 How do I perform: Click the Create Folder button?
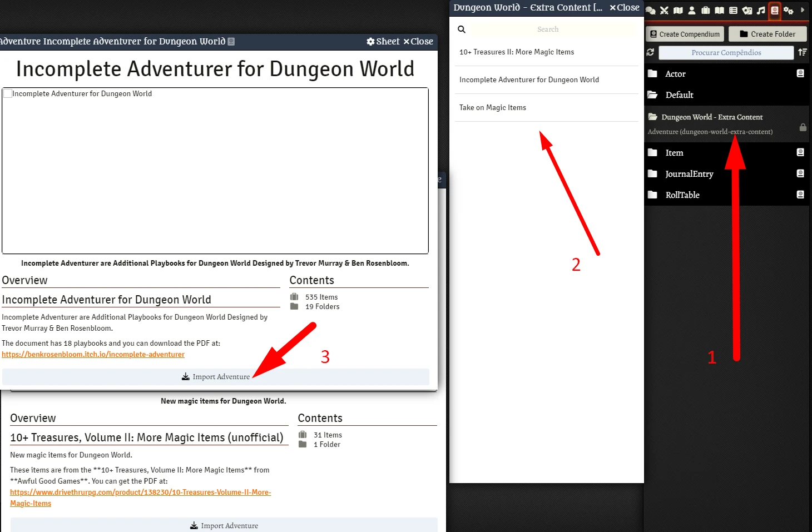point(768,34)
